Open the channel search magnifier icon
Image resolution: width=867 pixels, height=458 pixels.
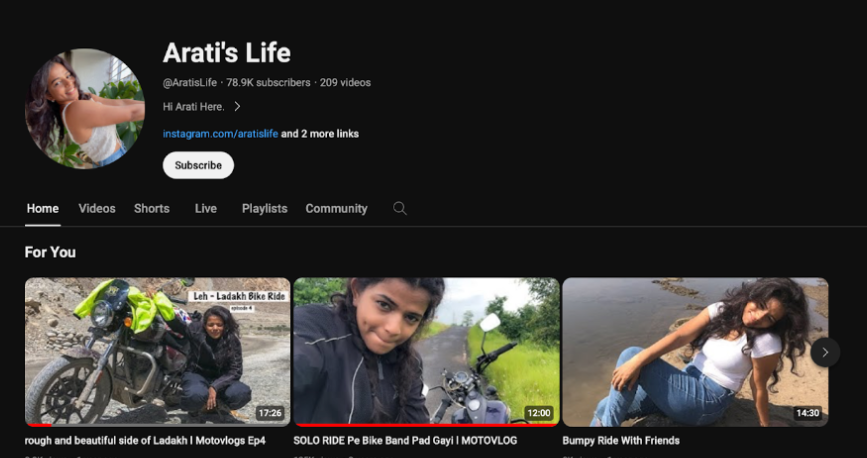pos(400,209)
